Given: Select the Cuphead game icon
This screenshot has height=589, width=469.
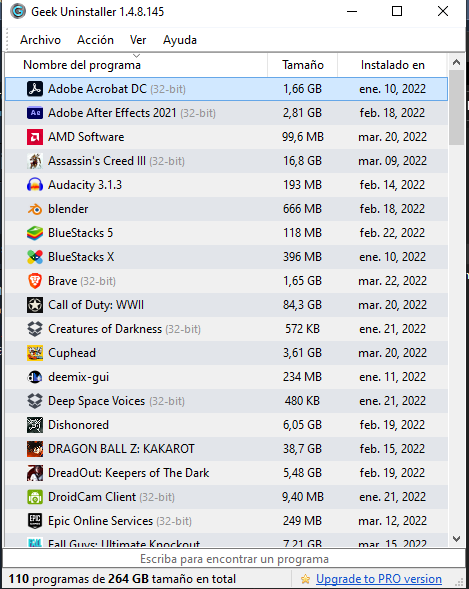Looking at the screenshot, I should click(35, 353).
